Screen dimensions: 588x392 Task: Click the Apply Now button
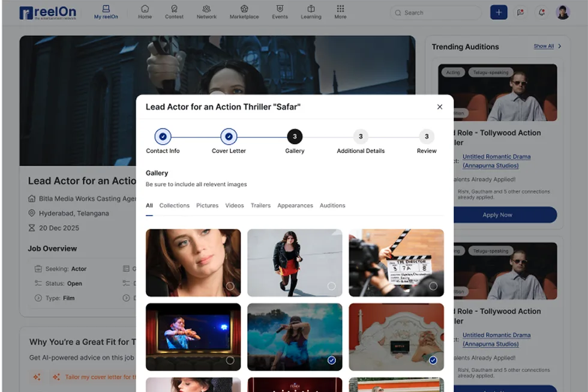click(x=497, y=215)
